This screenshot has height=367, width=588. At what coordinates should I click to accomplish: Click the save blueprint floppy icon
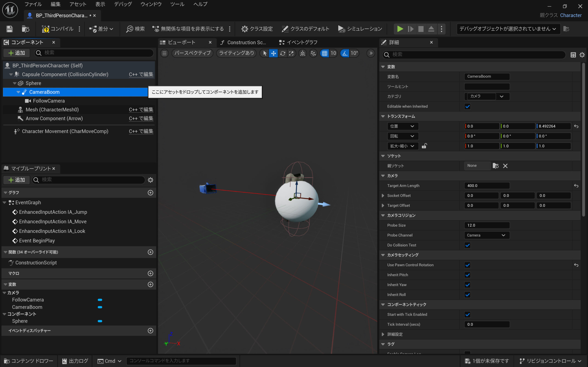[9, 29]
